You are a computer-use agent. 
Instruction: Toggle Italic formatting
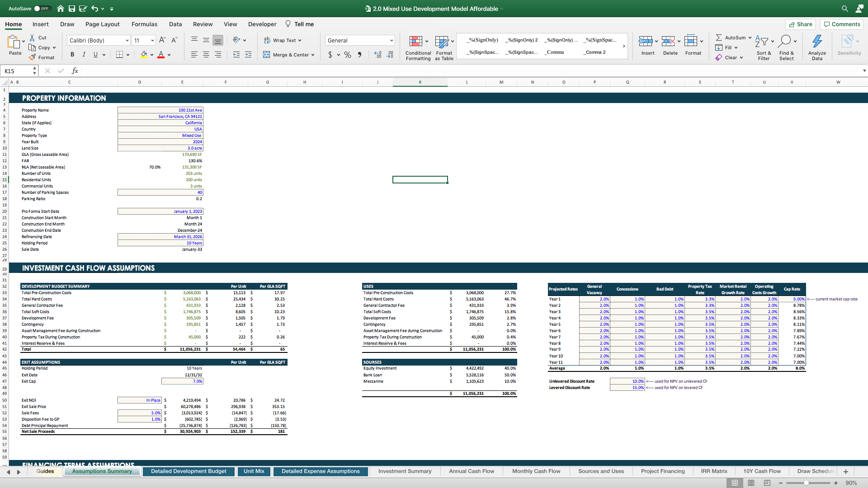pos(84,55)
